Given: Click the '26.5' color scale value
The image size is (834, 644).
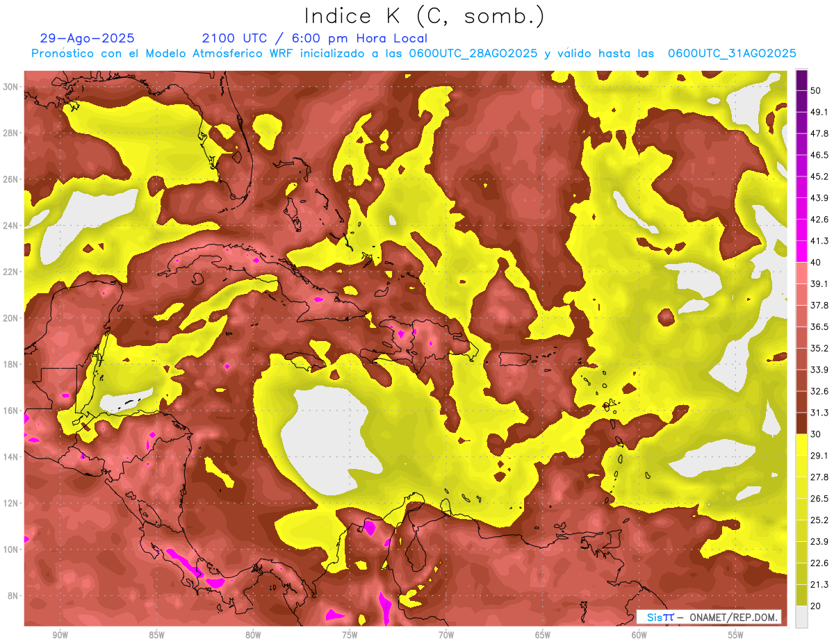Looking at the screenshot, I should tap(819, 498).
